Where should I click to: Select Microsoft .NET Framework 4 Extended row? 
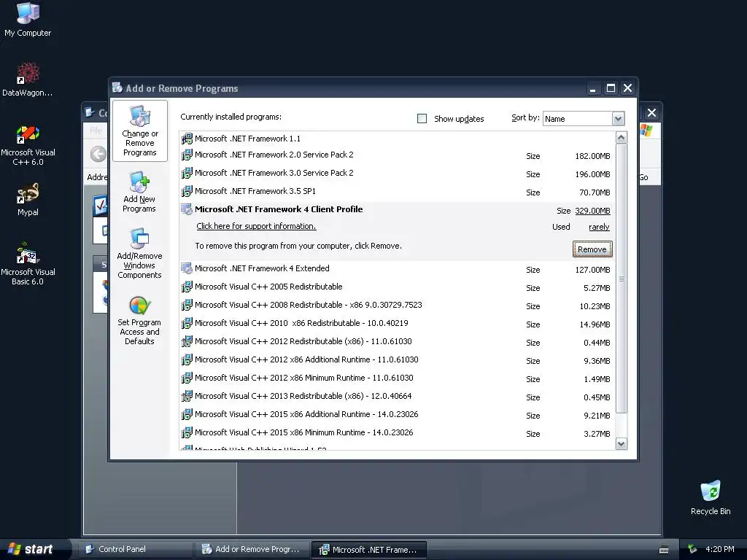pos(397,269)
